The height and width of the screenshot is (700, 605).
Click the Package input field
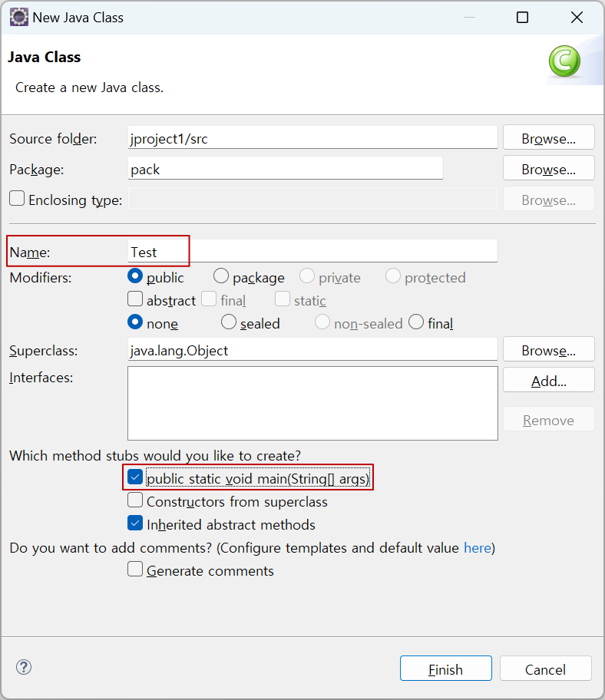point(286,168)
